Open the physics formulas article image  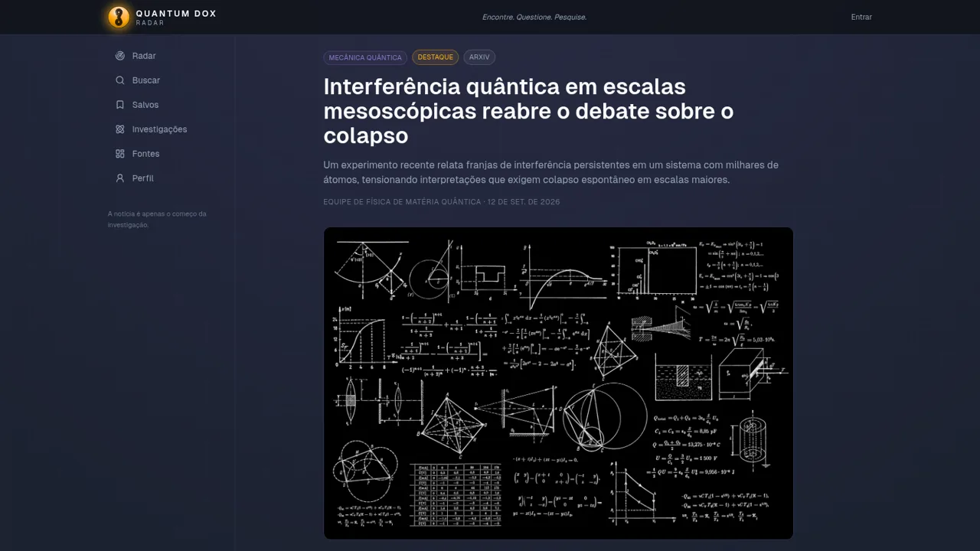pyautogui.click(x=558, y=383)
